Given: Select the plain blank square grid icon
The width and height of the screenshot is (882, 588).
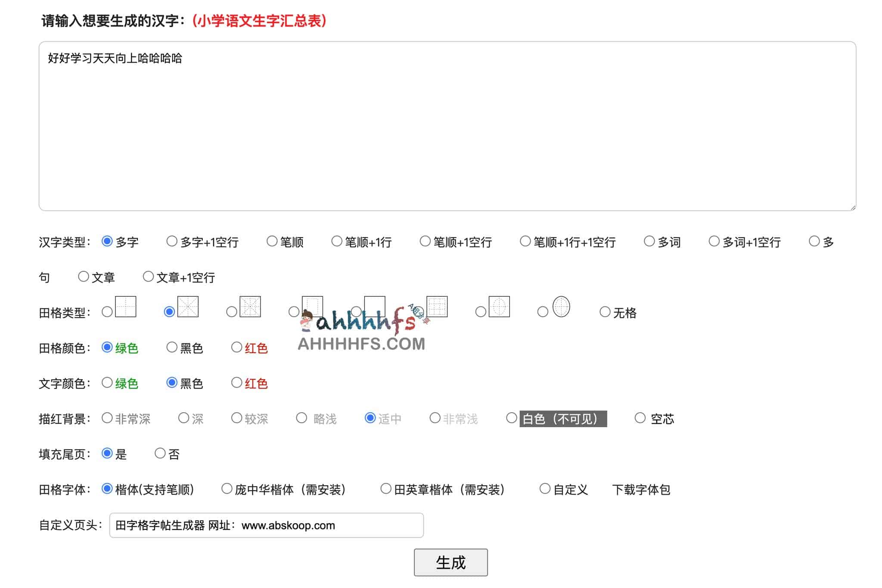Looking at the screenshot, I should coord(357,311).
